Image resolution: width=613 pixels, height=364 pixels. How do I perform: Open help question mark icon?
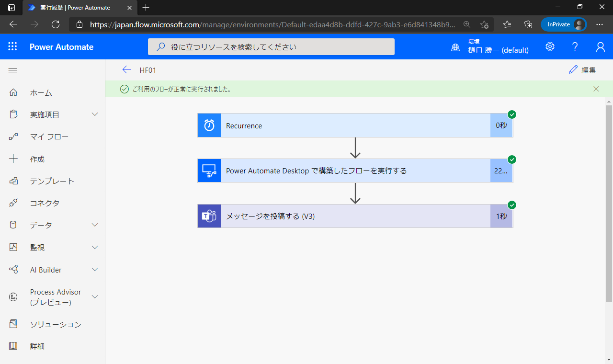pyautogui.click(x=575, y=46)
